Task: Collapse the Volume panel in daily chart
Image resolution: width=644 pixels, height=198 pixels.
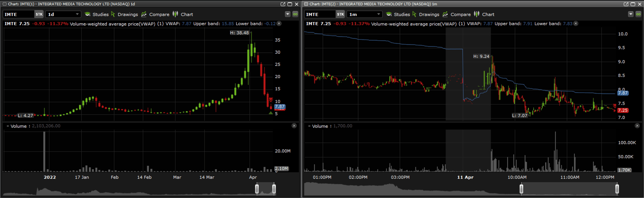Action: (7, 126)
